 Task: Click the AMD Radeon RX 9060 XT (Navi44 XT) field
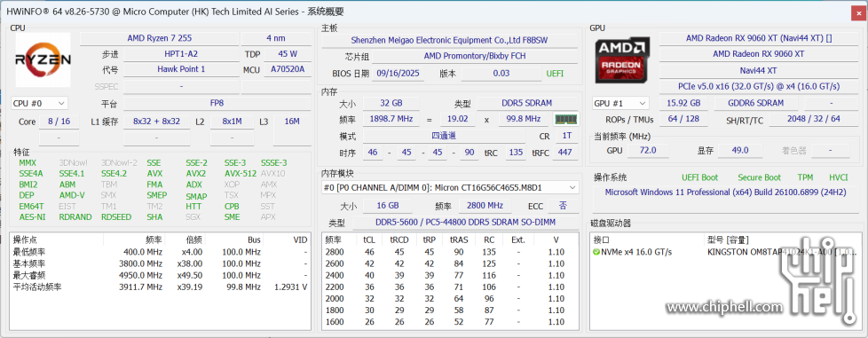point(759,39)
